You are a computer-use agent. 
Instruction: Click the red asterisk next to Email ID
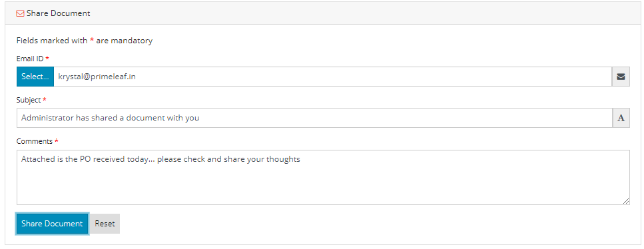click(x=47, y=59)
